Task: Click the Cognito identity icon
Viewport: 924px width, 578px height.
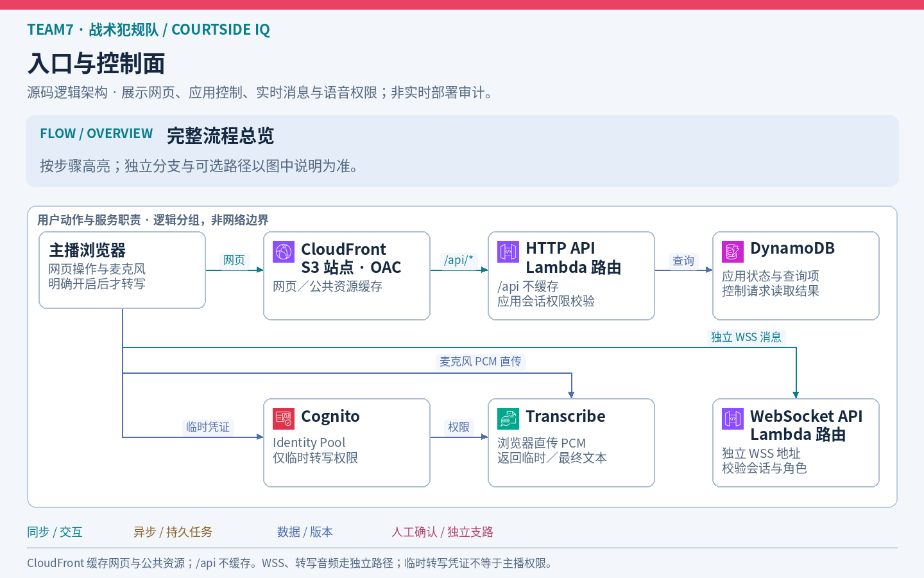Action: tap(284, 419)
